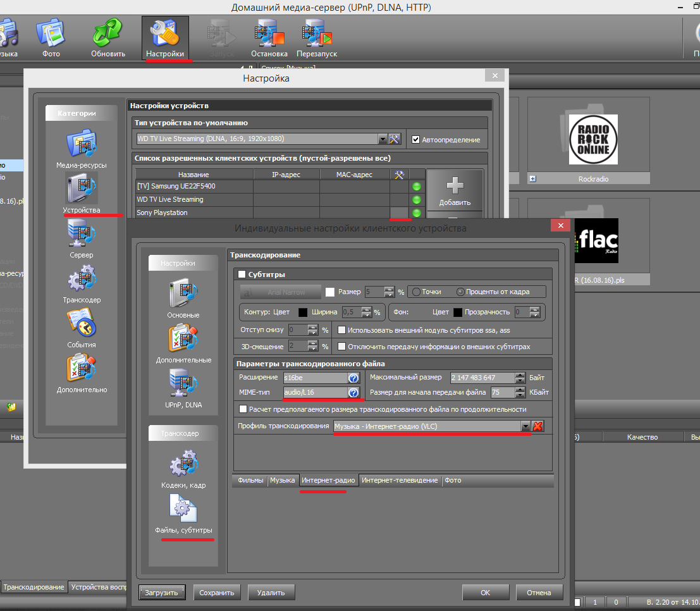This screenshot has width=700, height=611.
Task: Select Проценты от кадра radio button
Action: click(460, 292)
